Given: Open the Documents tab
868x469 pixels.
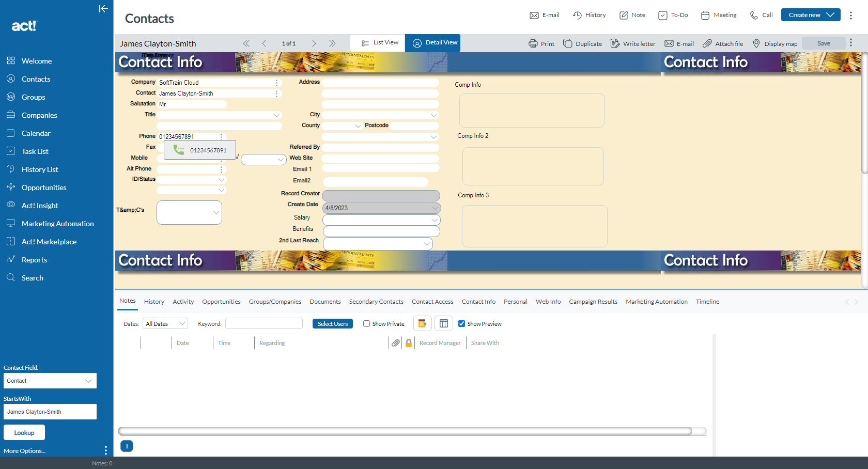Looking at the screenshot, I should [x=325, y=302].
